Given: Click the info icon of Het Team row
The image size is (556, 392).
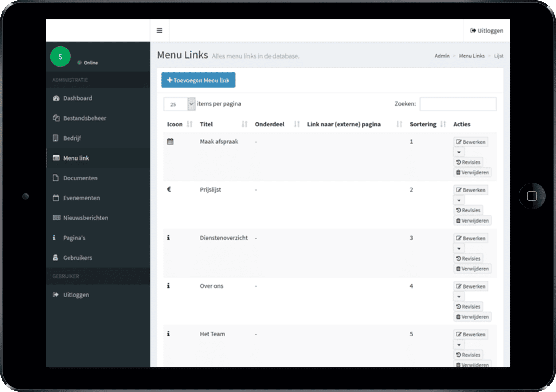Looking at the screenshot, I should click(x=168, y=334).
